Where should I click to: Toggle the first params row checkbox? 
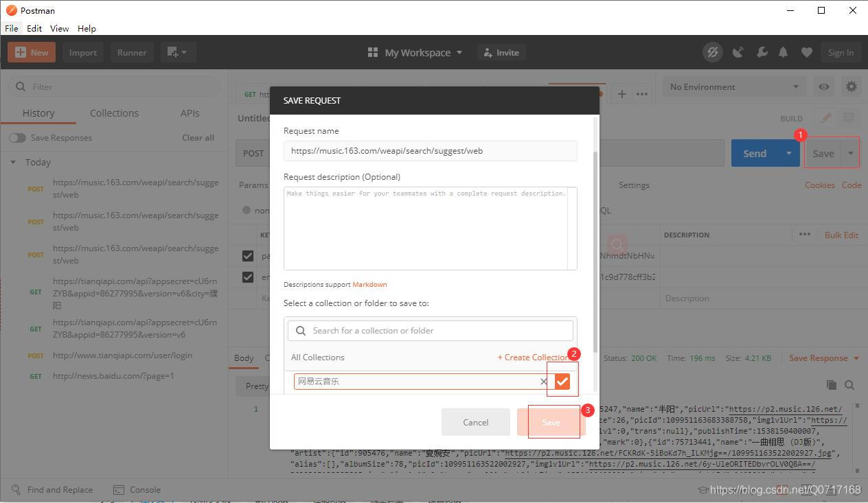[x=247, y=256]
